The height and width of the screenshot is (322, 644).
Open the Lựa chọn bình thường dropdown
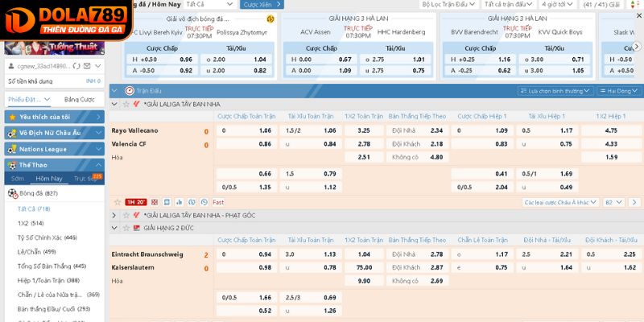555,91
